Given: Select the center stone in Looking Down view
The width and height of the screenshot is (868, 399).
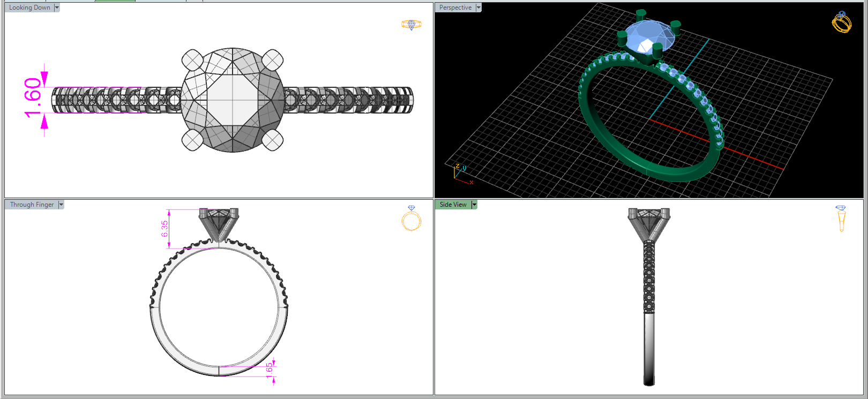Looking at the screenshot, I should click(233, 100).
